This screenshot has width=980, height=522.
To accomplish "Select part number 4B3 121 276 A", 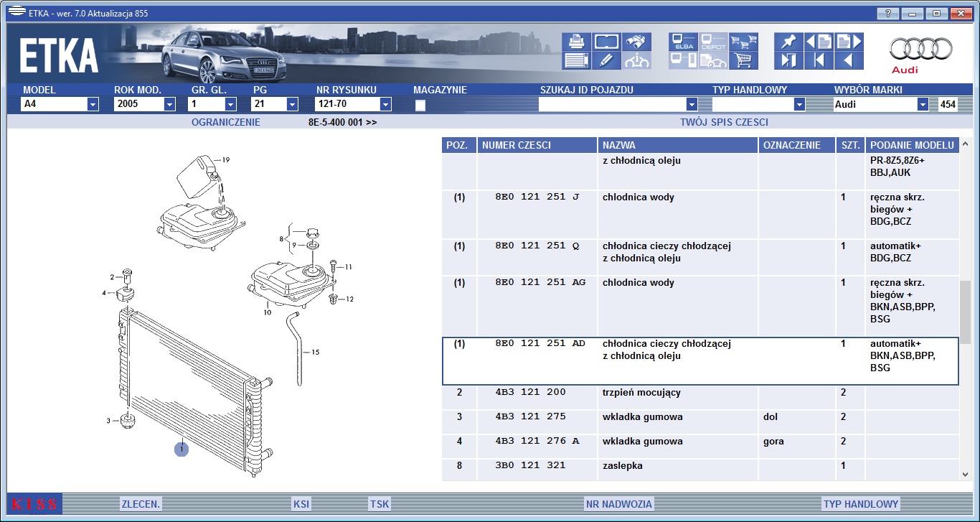I will [537, 441].
